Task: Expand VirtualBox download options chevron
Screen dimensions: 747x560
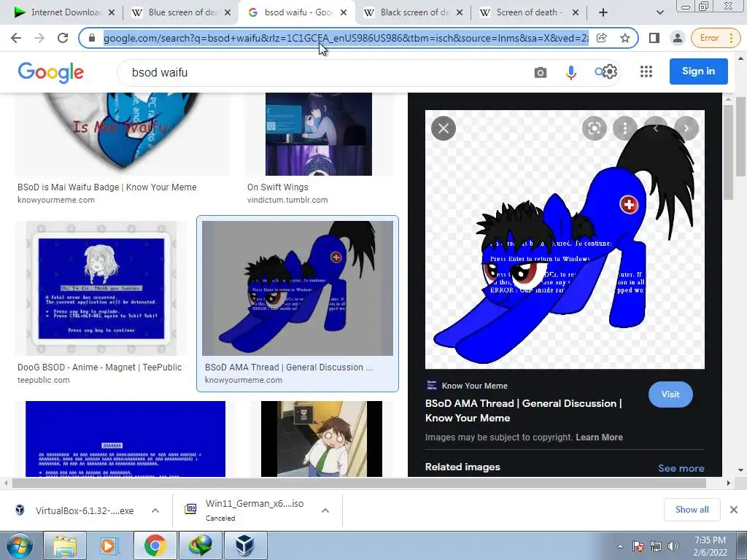Action: 155,510
